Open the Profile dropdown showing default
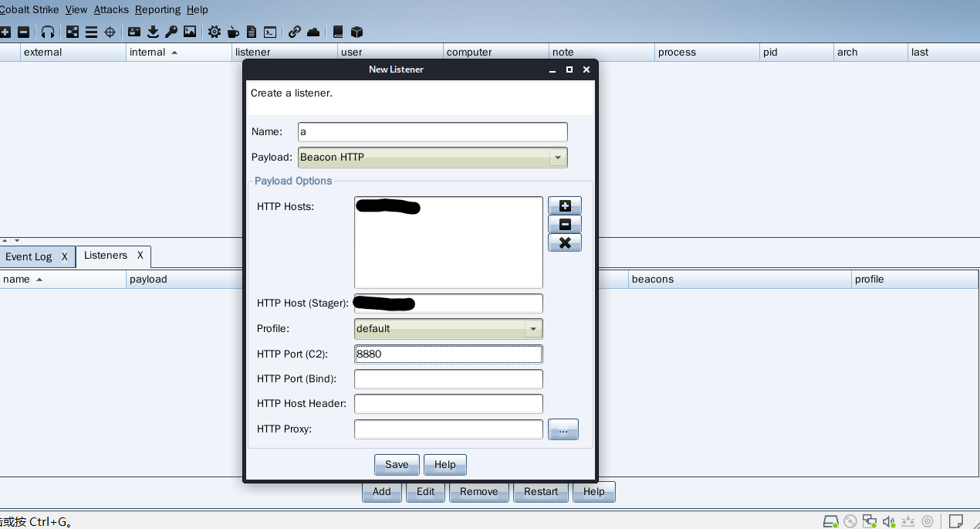The height and width of the screenshot is (529, 980). [448, 329]
